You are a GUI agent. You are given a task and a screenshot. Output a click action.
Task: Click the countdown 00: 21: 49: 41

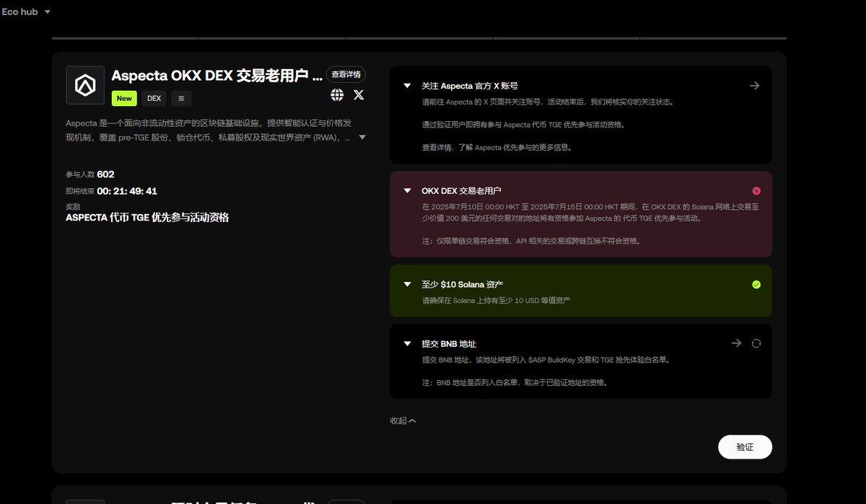tap(127, 191)
